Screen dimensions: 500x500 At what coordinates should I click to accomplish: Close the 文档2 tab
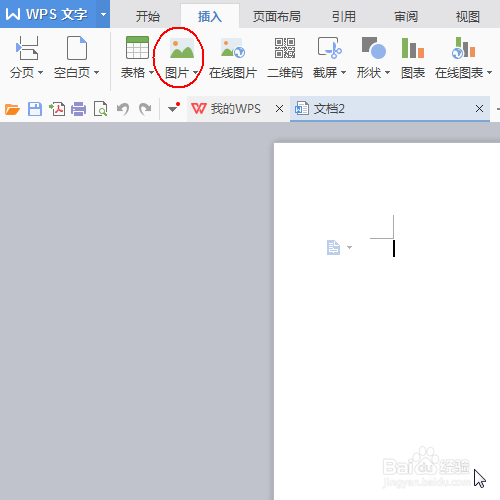[479, 109]
